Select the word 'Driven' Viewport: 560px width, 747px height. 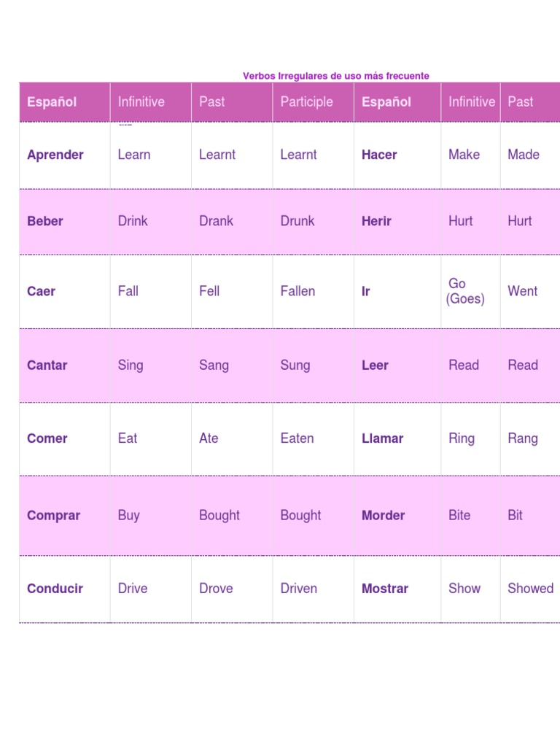(x=298, y=588)
